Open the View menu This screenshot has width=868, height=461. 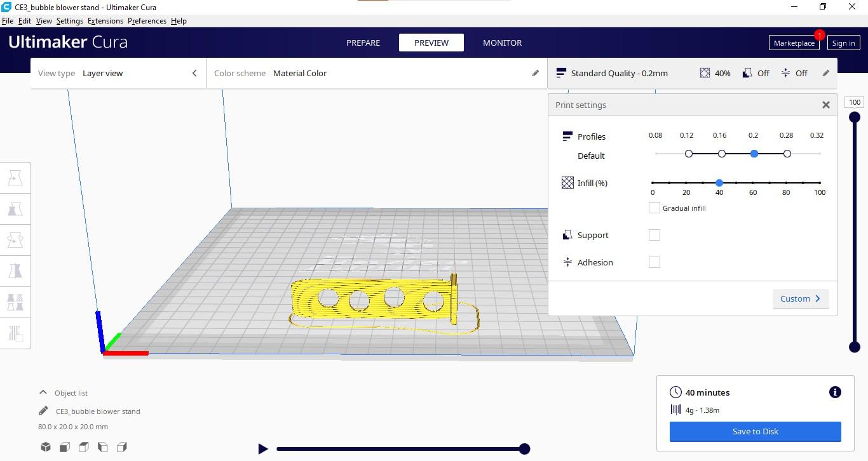click(44, 21)
